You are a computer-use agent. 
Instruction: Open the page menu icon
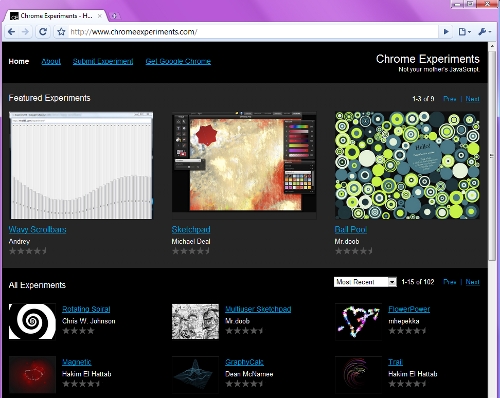pyautogui.click(x=464, y=32)
